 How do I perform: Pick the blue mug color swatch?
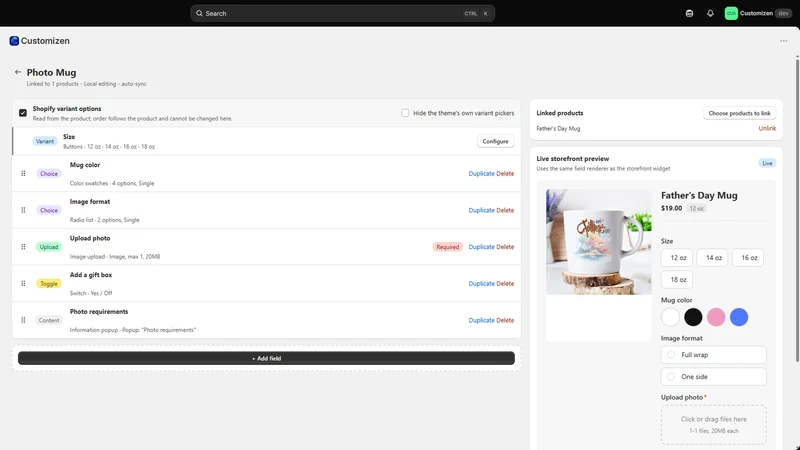(x=739, y=317)
